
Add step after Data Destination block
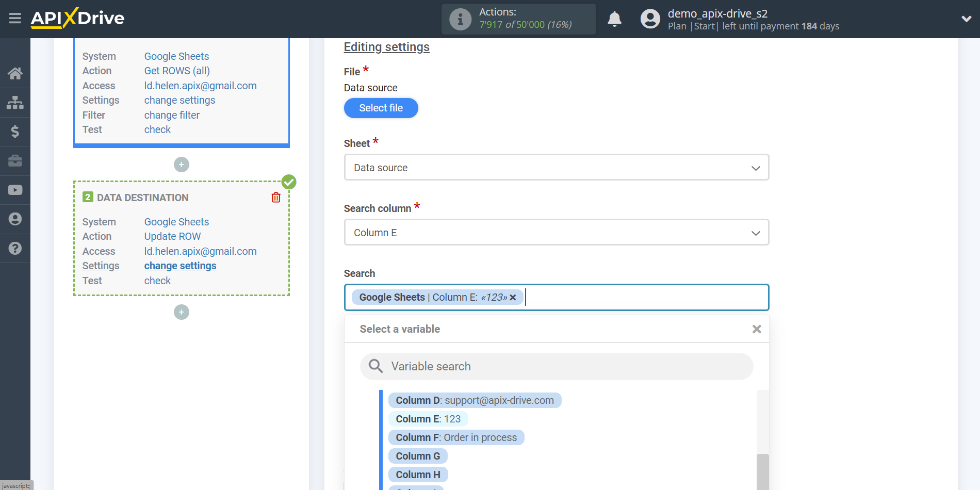(182, 312)
